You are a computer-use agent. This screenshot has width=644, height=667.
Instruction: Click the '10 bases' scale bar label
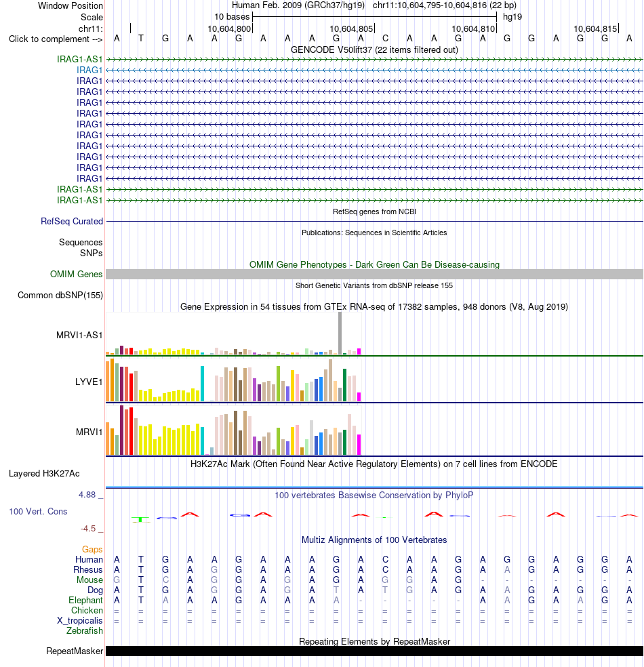(232, 16)
